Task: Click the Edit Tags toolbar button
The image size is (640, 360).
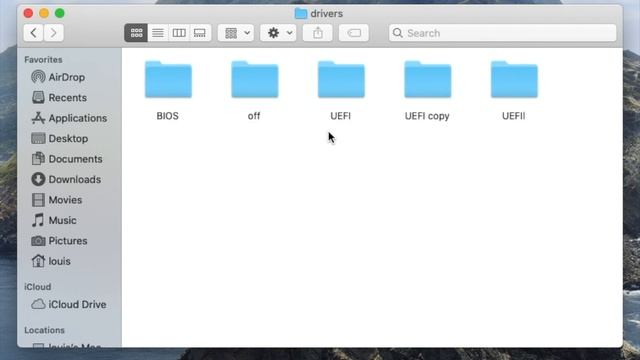Action: pos(353,33)
